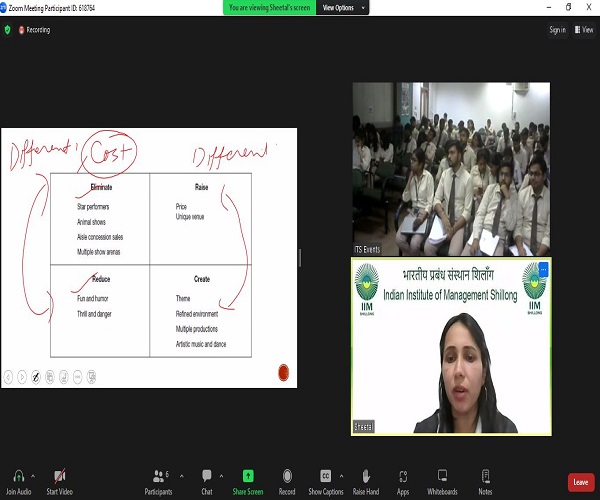Turn on Show Captions
The image size is (600, 500).
click(x=326, y=482)
